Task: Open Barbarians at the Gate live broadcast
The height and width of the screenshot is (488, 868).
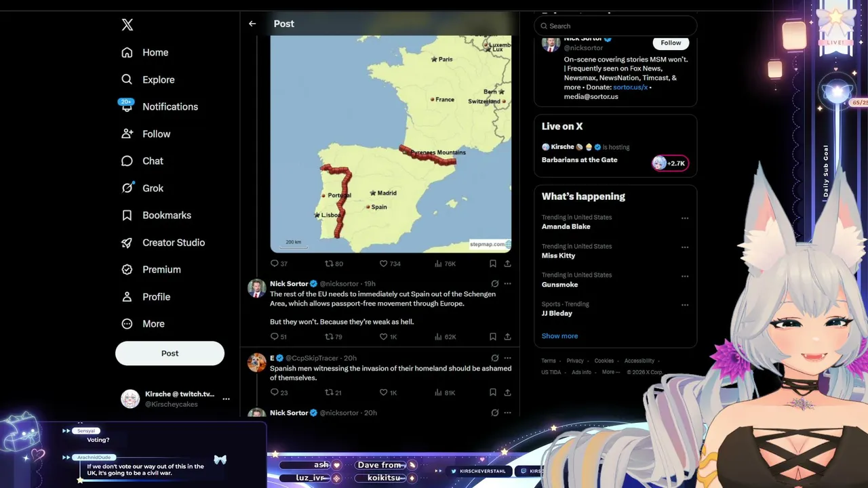Action: [579, 160]
